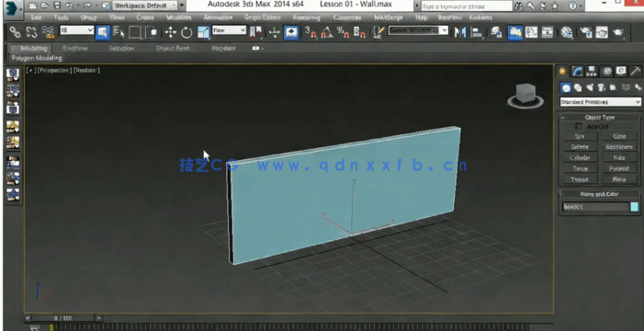Toggle Angle Snap
This screenshot has width=644, height=331.
327,32
